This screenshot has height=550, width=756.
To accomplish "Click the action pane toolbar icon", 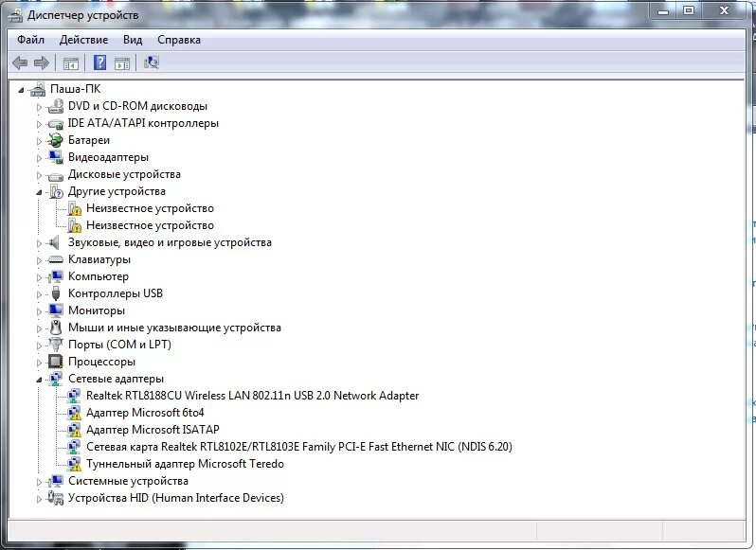I will [x=122, y=63].
